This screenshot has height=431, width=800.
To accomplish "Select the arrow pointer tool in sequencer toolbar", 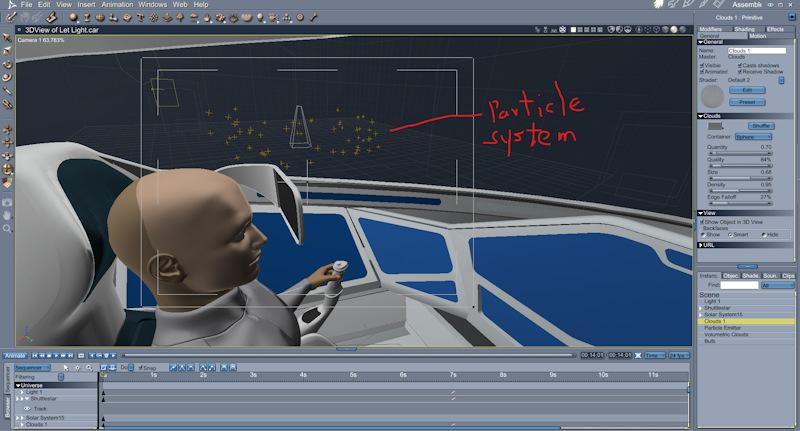I will 66,367.
